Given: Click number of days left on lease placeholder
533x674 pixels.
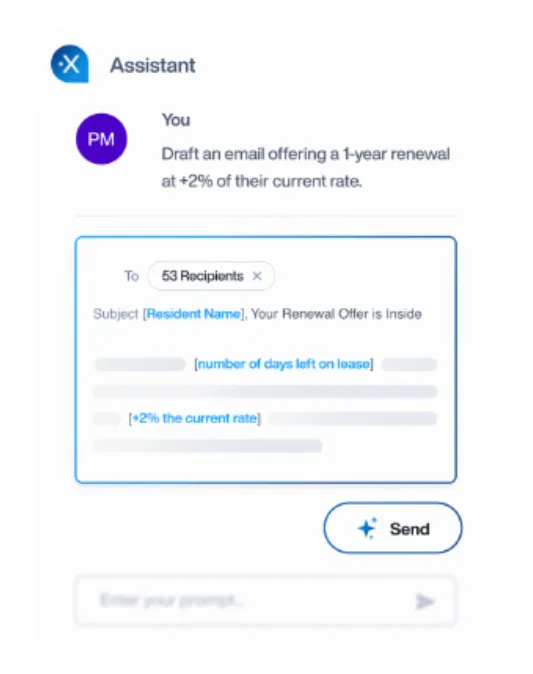Looking at the screenshot, I should 284,364.
